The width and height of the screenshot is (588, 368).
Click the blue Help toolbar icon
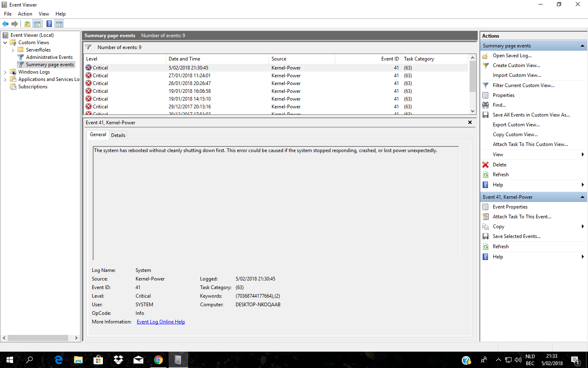49,24
